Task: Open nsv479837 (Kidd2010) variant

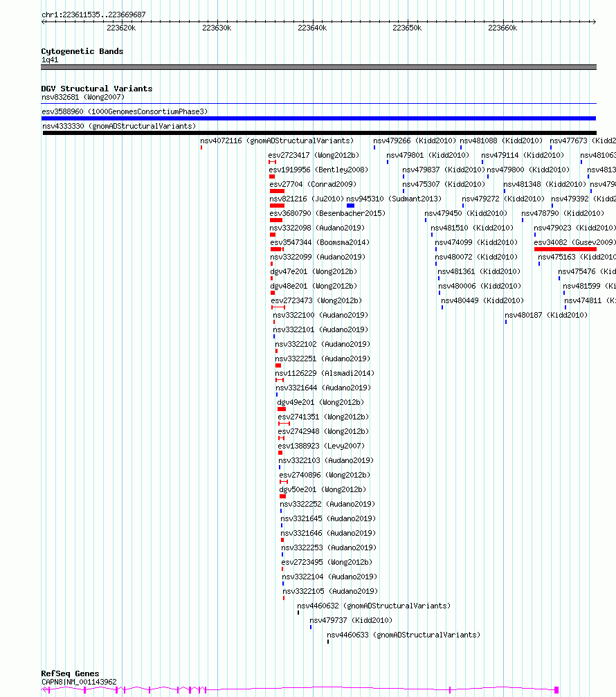Action: (444, 170)
